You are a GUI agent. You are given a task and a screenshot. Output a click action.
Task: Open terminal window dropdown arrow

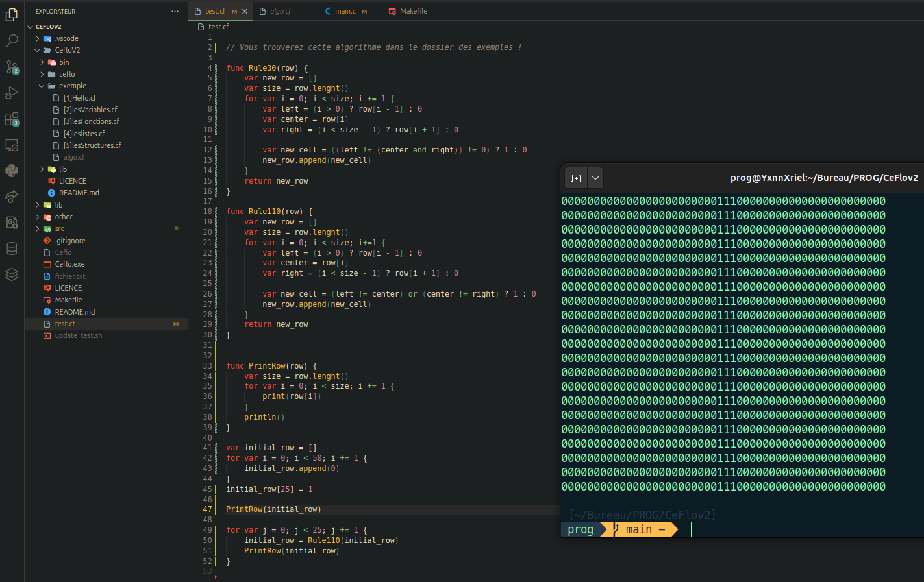click(595, 178)
